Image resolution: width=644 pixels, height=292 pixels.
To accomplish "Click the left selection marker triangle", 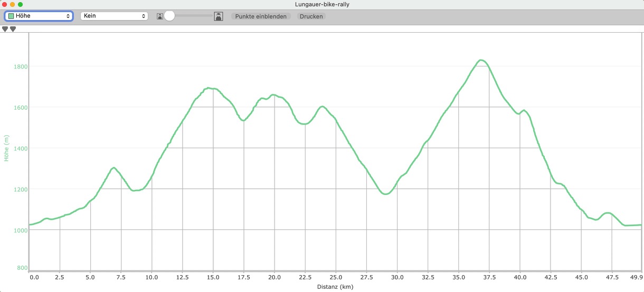I will pyautogui.click(x=5, y=30).
